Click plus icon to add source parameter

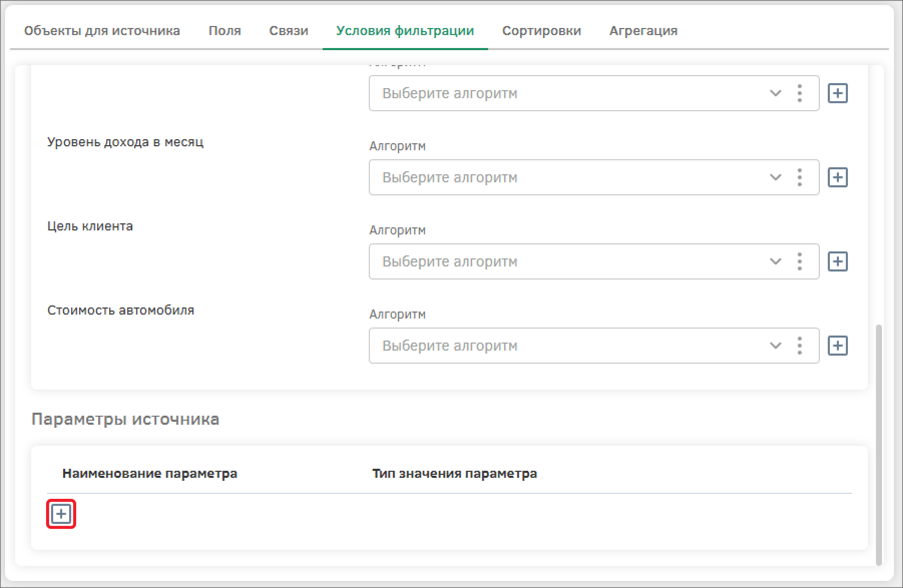point(61,514)
